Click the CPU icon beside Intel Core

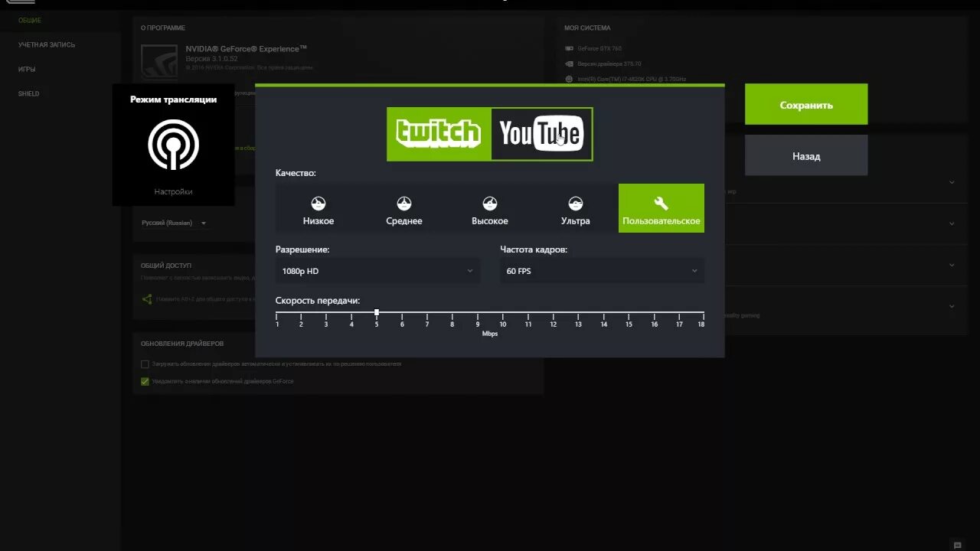(569, 79)
